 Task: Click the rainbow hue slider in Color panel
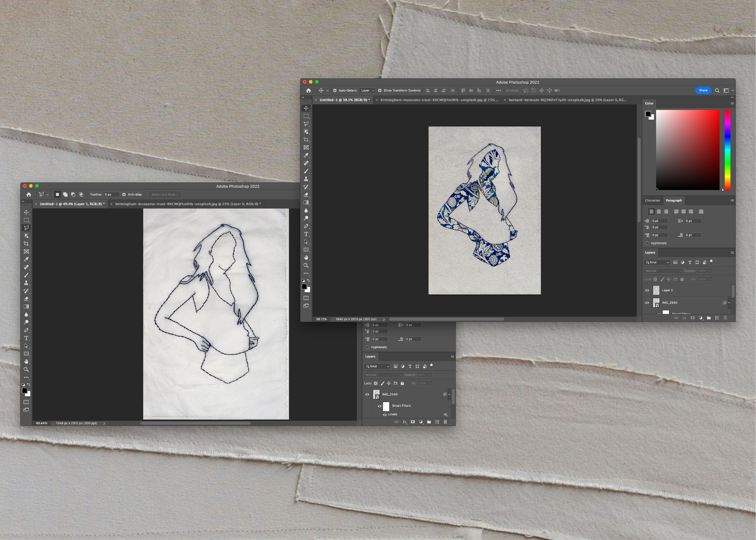(x=728, y=150)
